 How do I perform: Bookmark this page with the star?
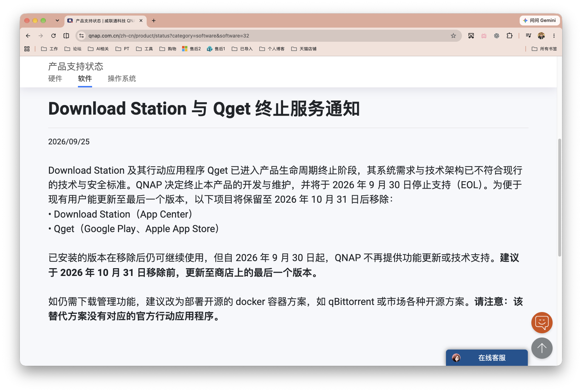tap(453, 36)
